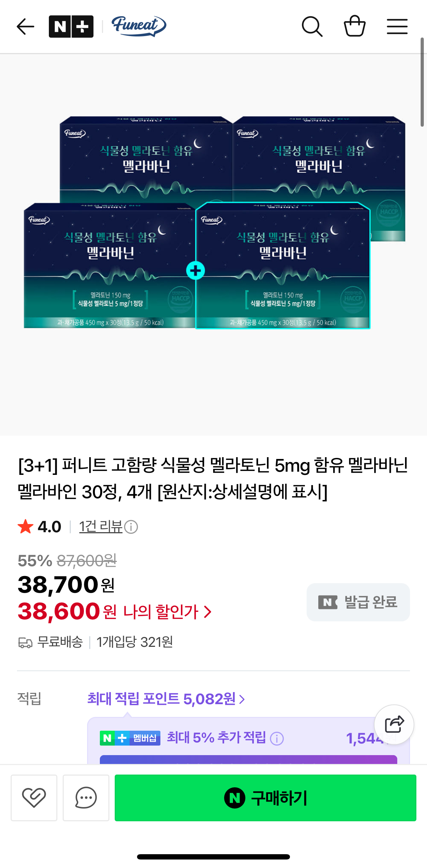Viewport: 427px width, 868px height.
Task: Open the hamburger menu
Action: [x=397, y=27]
